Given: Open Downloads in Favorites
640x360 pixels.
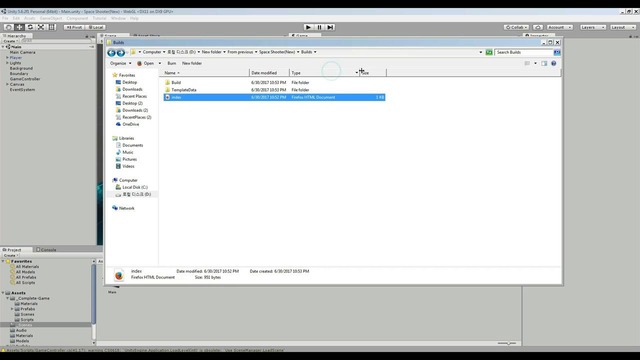Looking at the screenshot, I should click(132, 89).
